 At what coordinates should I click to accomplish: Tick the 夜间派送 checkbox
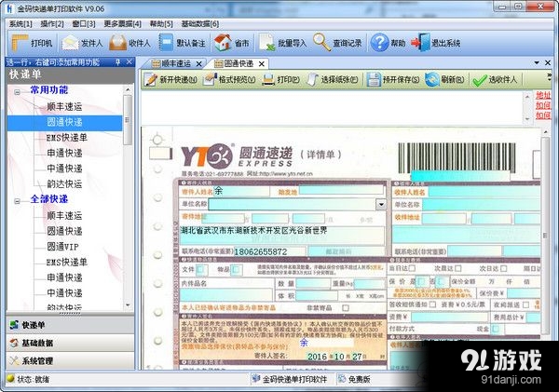(x=525, y=304)
